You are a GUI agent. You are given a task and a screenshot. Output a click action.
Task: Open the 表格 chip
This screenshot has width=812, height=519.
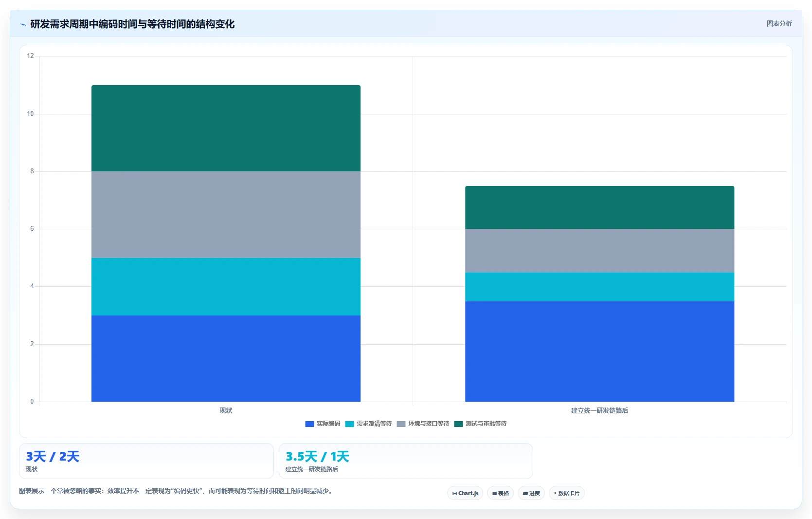[500, 493]
